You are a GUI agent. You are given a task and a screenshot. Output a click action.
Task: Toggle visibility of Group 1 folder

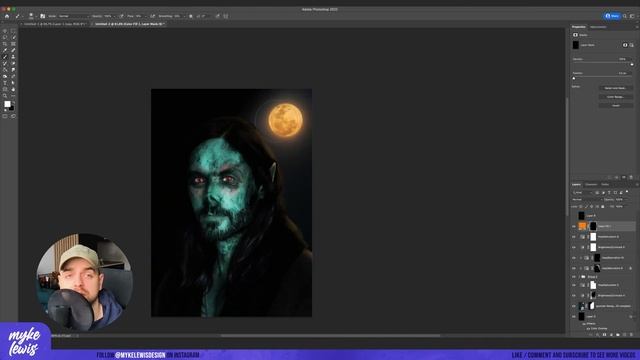tap(573, 277)
